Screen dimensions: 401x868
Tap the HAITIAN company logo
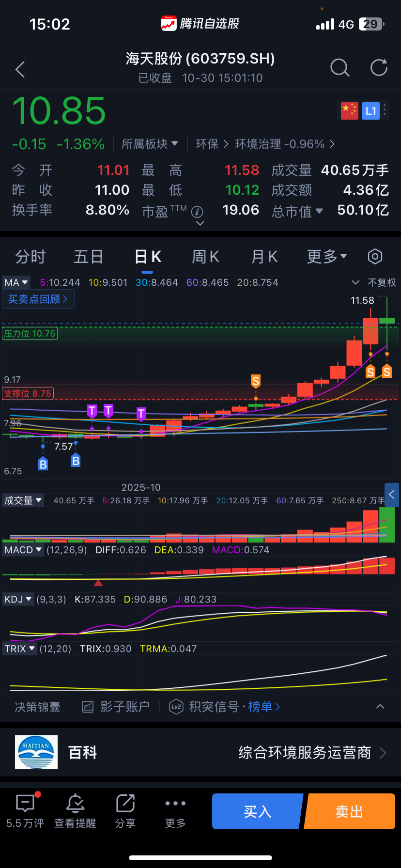pyautogui.click(x=36, y=752)
